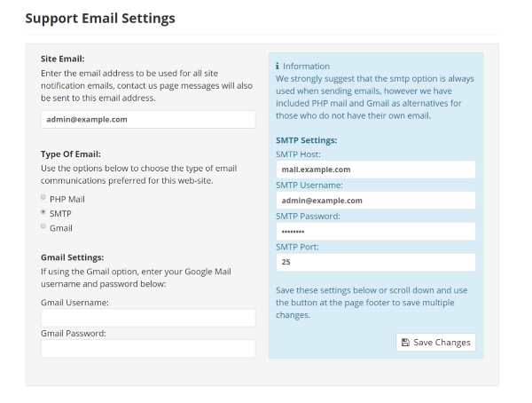Click the Gmail Password input box
Screen dimensions: 532x403
(x=148, y=348)
